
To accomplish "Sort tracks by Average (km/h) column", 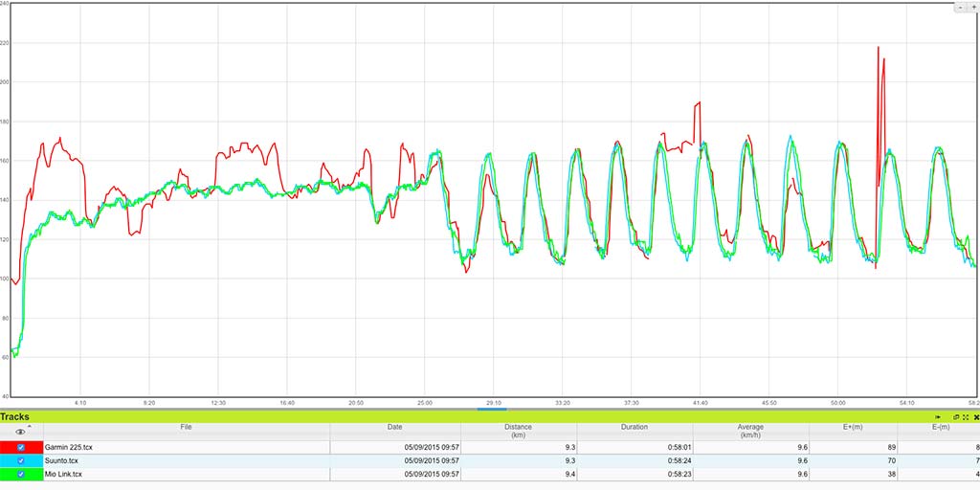I will tap(750, 432).
